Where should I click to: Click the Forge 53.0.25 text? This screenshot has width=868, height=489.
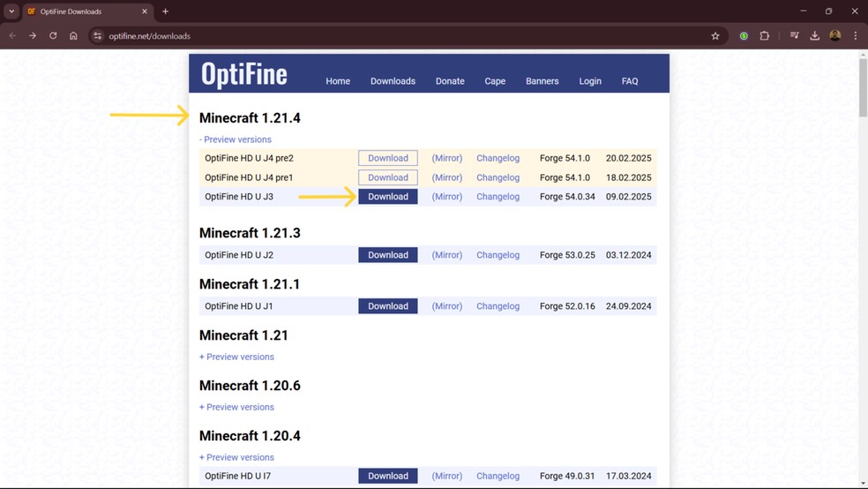[567, 255]
